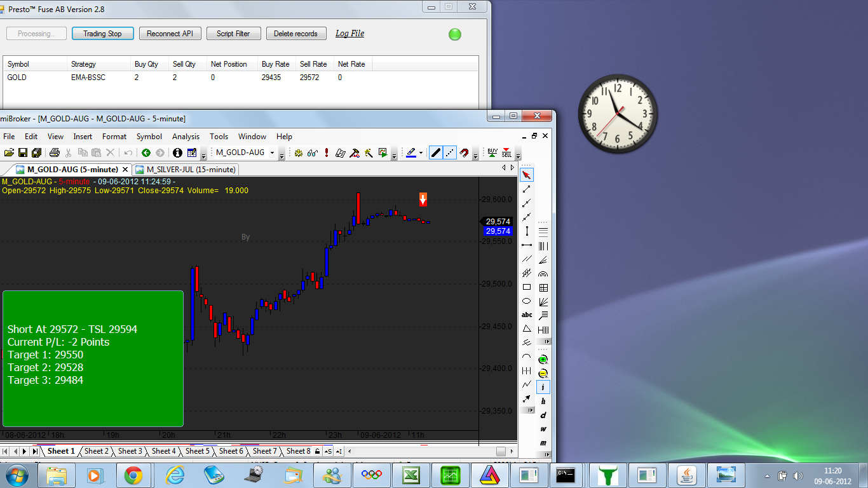
Task: Toggle the dotted line style button
Action: (449, 152)
